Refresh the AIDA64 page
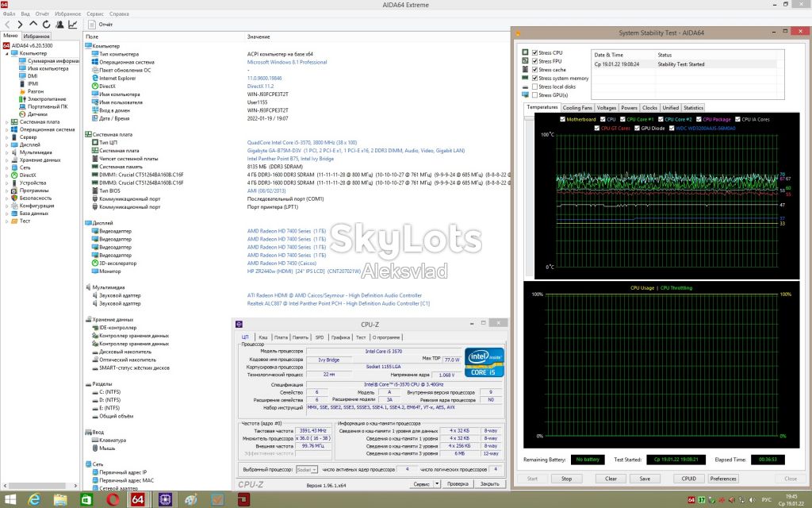812x508 pixels. pos(47,25)
